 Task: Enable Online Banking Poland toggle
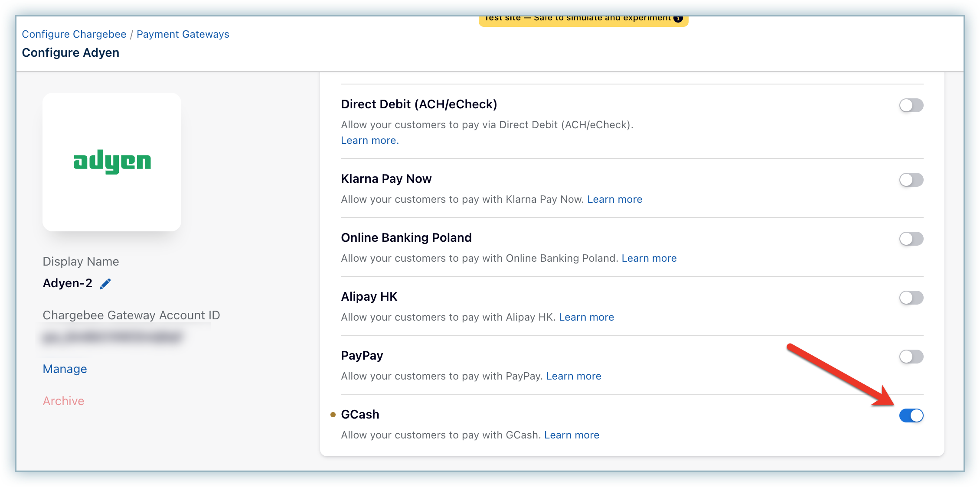click(x=911, y=239)
